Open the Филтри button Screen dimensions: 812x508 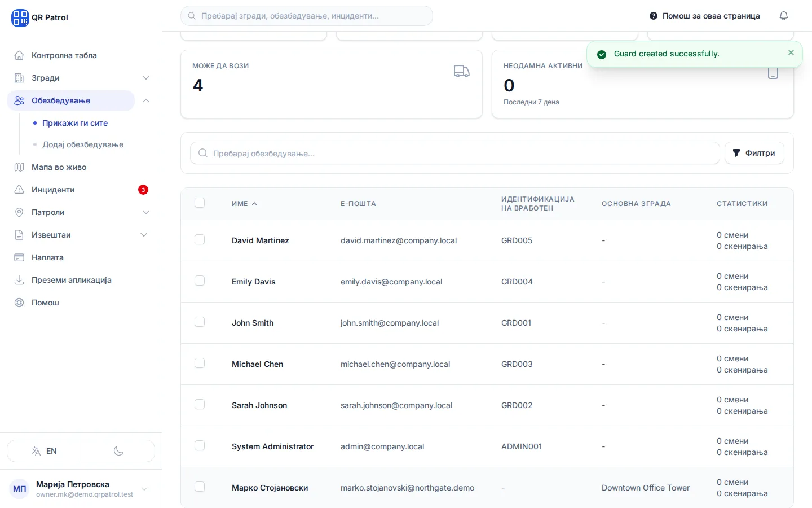[754, 153]
